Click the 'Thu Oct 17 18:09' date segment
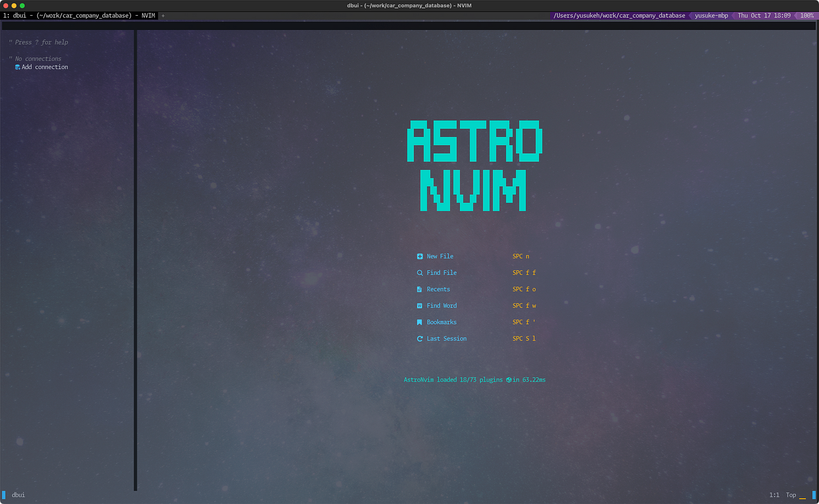 pyautogui.click(x=764, y=15)
